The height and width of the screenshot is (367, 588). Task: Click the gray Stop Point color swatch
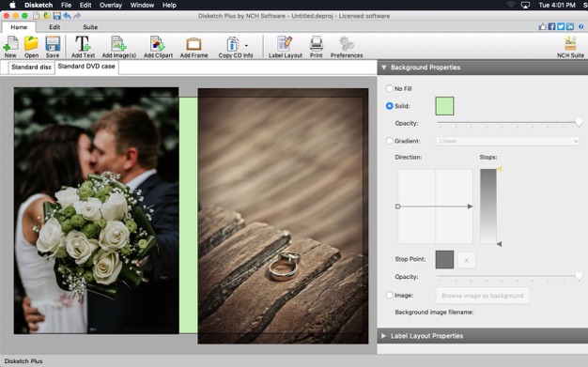[444, 260]
